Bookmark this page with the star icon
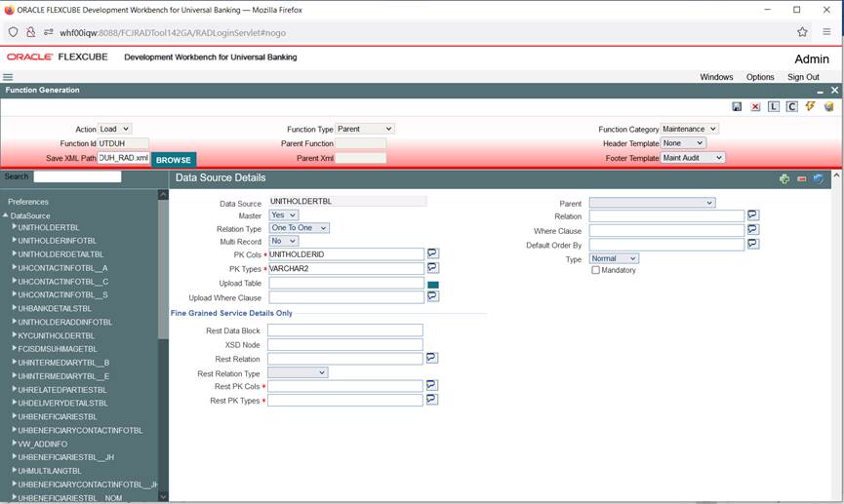 (802, 32)
